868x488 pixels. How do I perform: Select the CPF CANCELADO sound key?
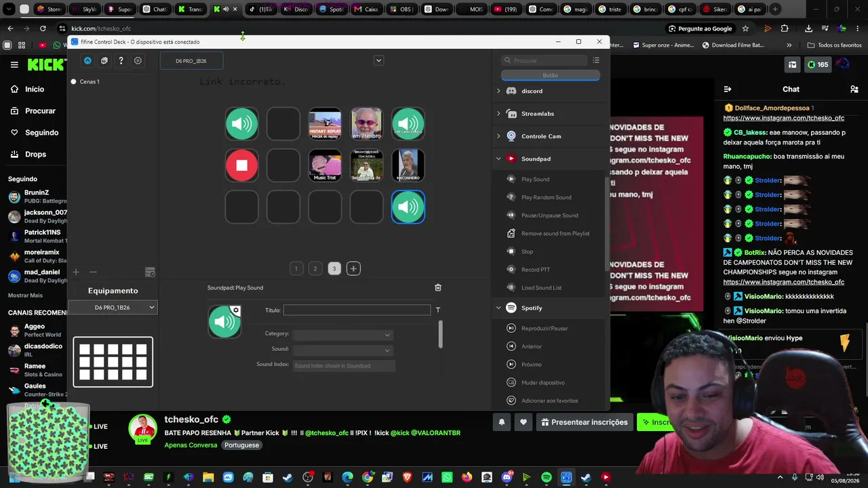408,124
